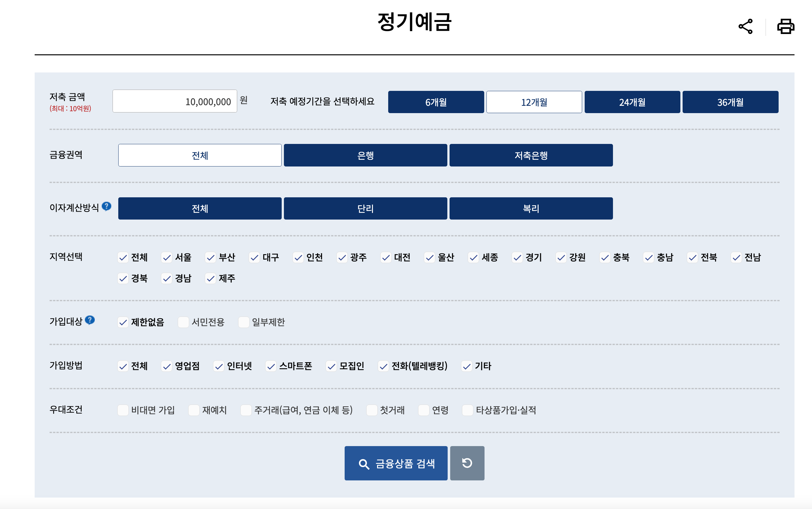Enable the 비대면 가입 preferential condition
The width and height of the screenshot is (812, 509).
coord(123,410)
